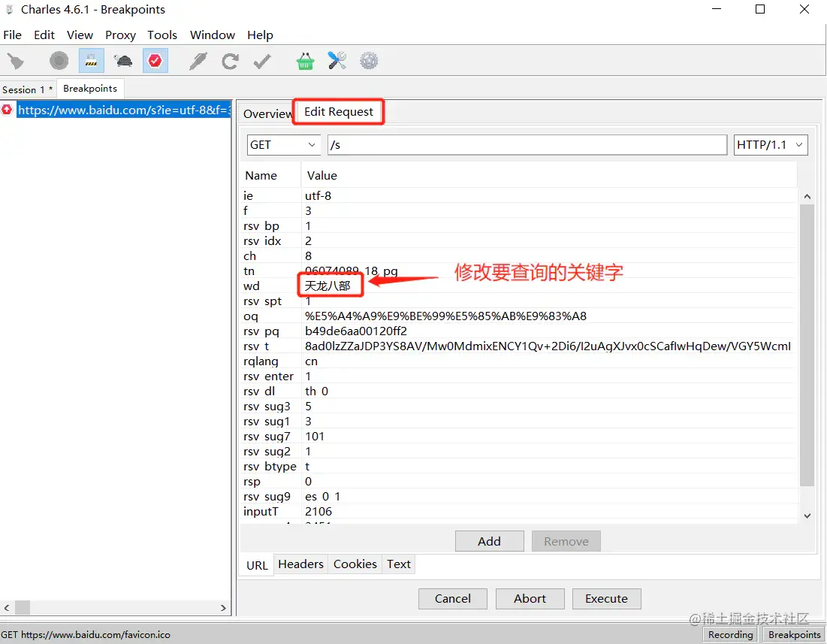Switch to Session 1 tab
The width and height of the screenshot is (827, 644).
(27, 89)
